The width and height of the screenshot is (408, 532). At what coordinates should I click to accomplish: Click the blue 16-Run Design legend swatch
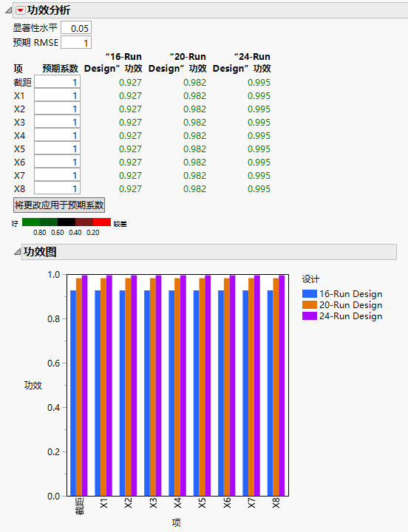pos(309,293)
